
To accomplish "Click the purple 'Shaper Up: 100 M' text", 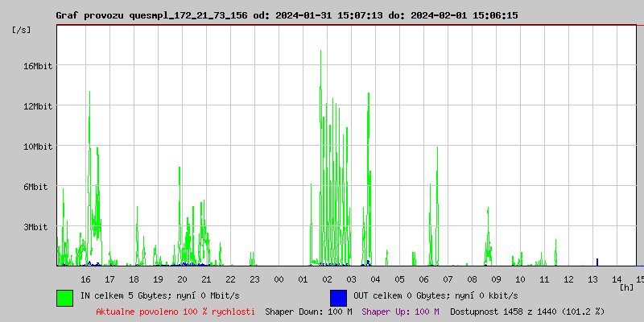I will coord(400,311).
